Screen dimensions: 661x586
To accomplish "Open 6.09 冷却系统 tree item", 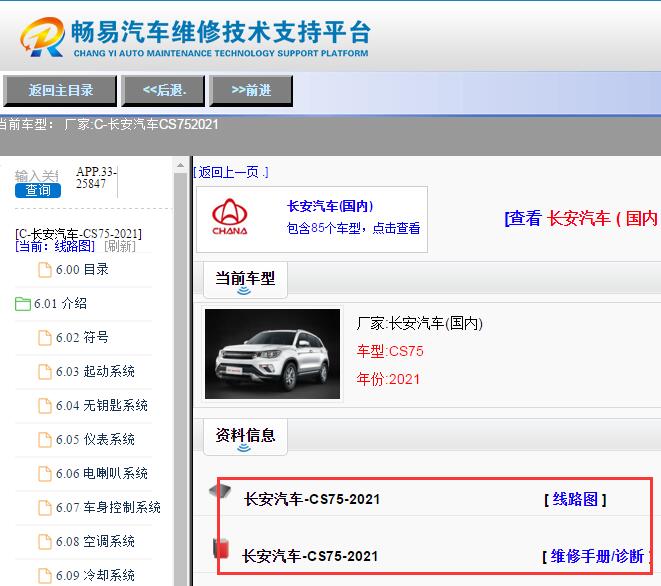I will (95, 575).
